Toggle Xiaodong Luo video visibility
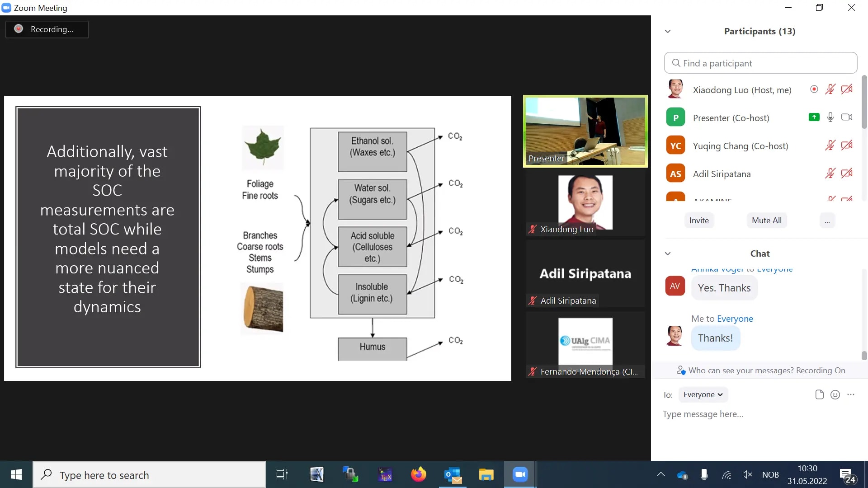Image resolution: width=868 pixels, height=488 pixels. pyautogui.click(x=847, y=89)
